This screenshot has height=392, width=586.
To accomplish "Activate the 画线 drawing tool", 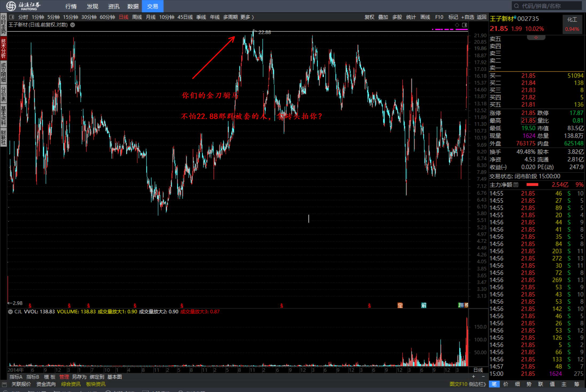I will click(x=425, y=17).
